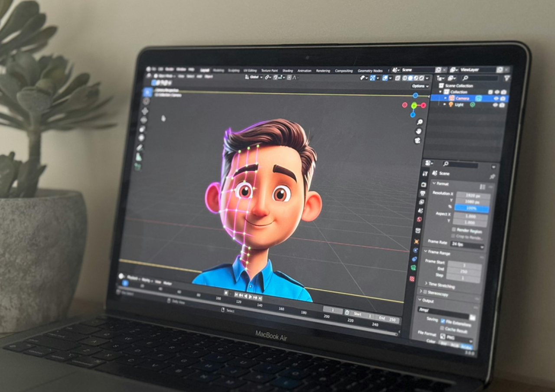The height and width of the screenshot is (392, 555).
Task: Select the Move tool in the viewport toolbar
Action: point(145,111)
